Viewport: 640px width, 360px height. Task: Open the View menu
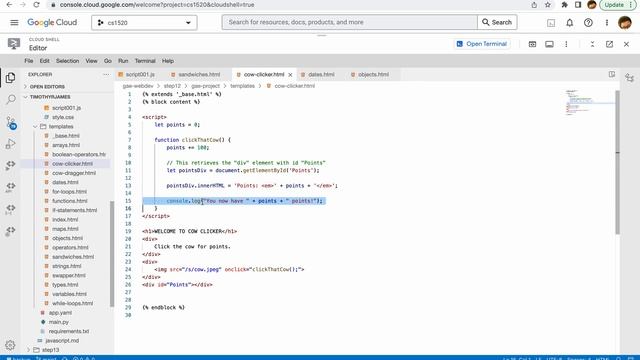click(x=91, y=61)
